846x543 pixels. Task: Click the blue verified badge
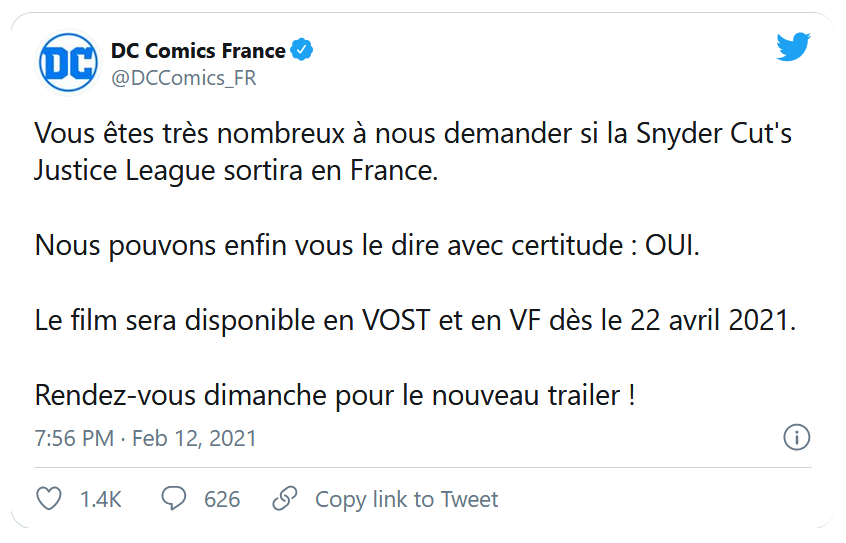coord(302,50)
